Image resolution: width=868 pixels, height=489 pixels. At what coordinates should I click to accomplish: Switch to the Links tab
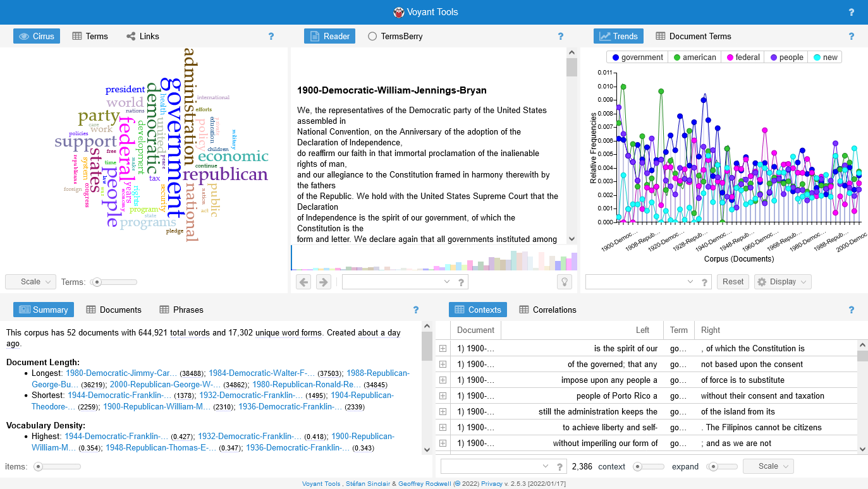pyautogui.click(x=142, y=36)
